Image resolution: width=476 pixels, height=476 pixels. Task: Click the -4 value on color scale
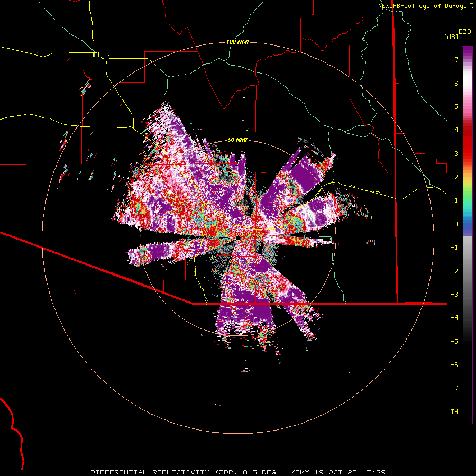click(x=454, y=318)
